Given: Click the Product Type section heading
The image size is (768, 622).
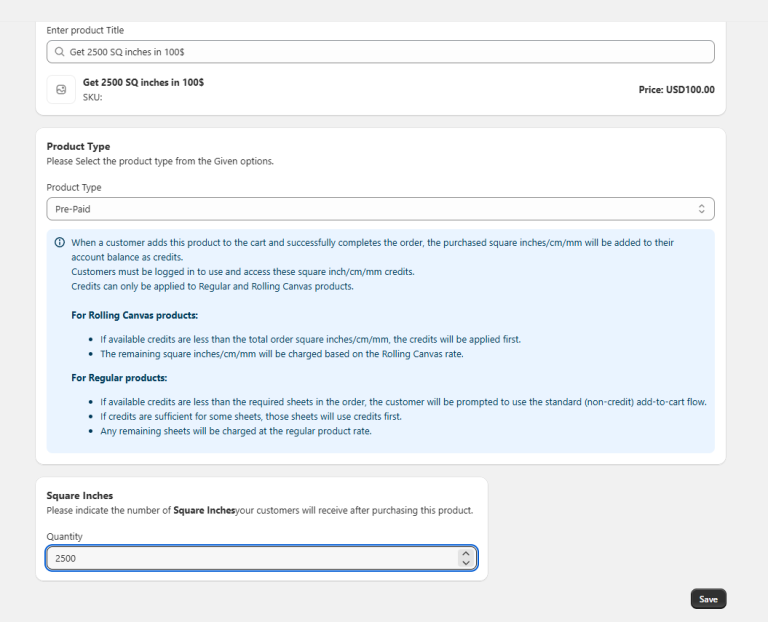Looking at the screenshot, I should coord(78,146).
